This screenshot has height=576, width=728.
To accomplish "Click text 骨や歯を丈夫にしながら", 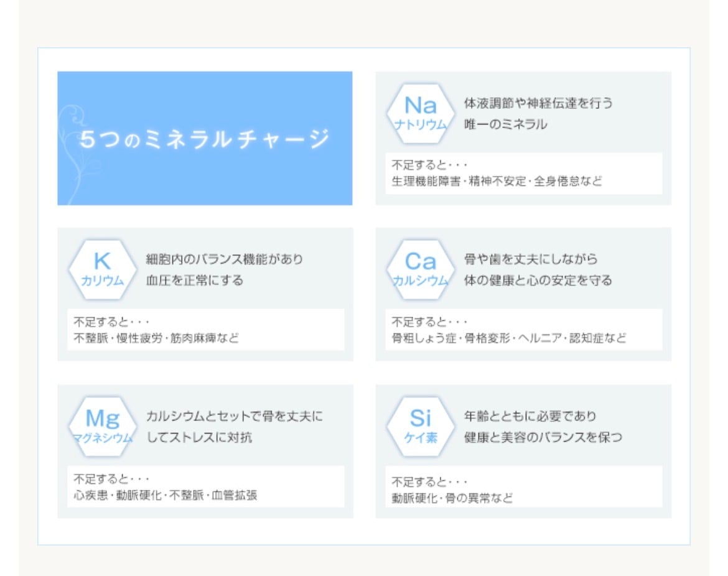I will [531, 259].
